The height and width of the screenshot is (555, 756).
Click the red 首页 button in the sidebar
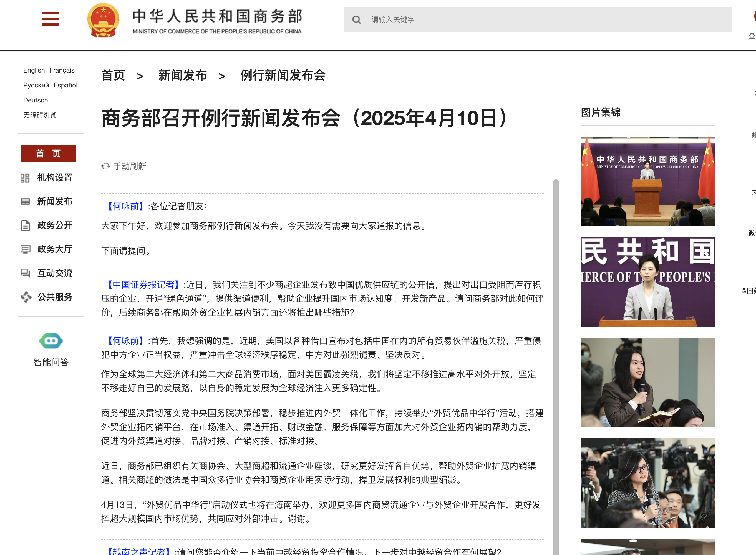pos(48,154)
